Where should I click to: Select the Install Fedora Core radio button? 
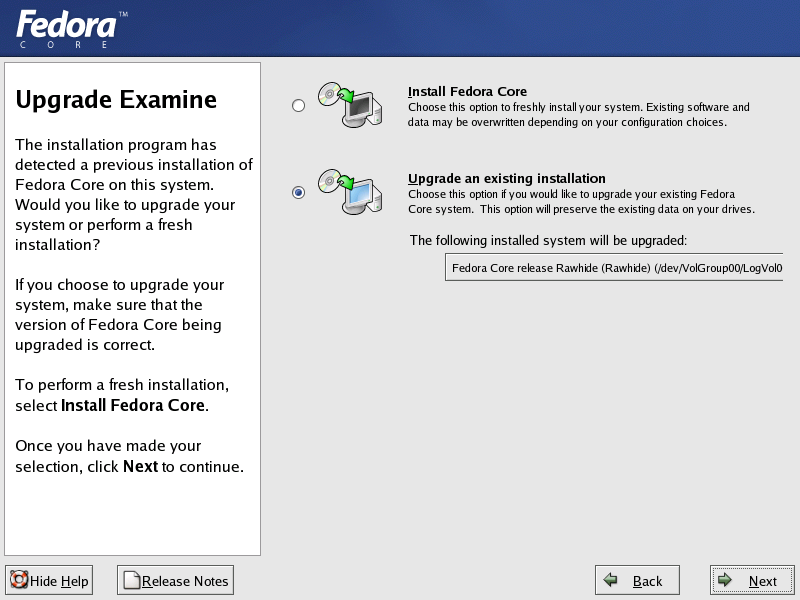pyautogui.click(x=298, y=106)
